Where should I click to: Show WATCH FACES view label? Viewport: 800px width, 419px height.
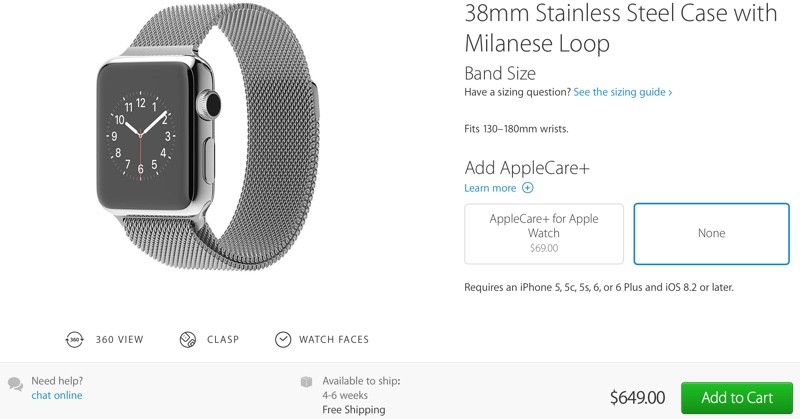point(334,339)
